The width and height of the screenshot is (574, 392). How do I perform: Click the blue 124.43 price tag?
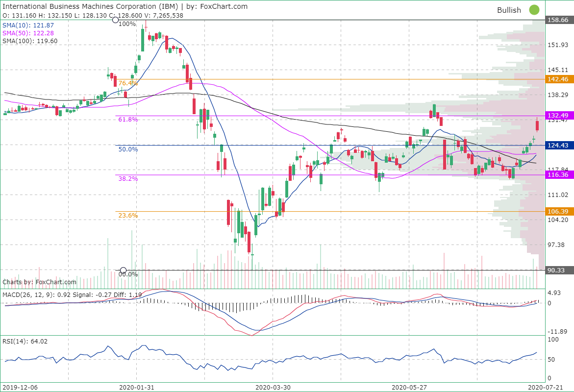click(x=558, y=145)
